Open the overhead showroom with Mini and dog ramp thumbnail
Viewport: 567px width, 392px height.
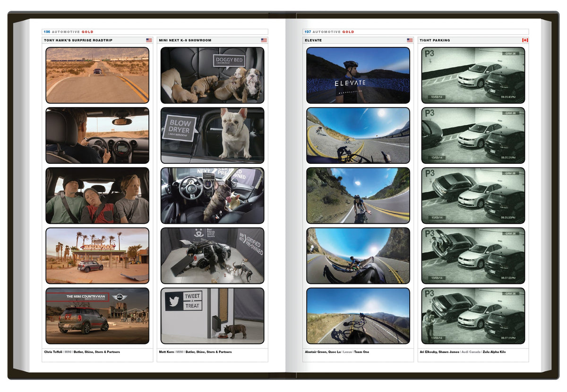click(x=212, y=256)
